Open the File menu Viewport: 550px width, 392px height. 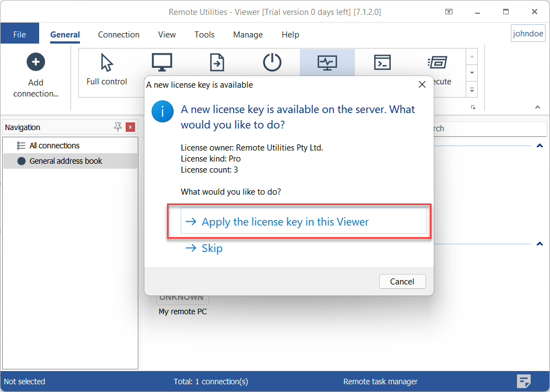tap(19, 34)
